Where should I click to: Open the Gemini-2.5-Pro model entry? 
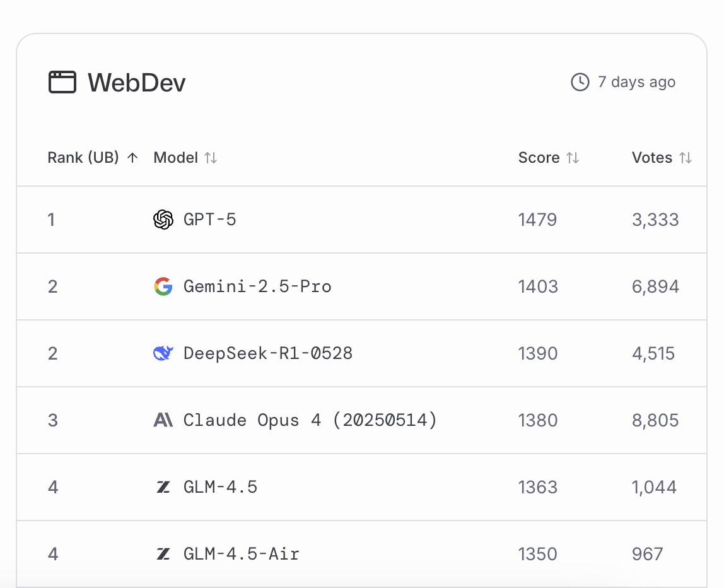(x=257, y=286)
